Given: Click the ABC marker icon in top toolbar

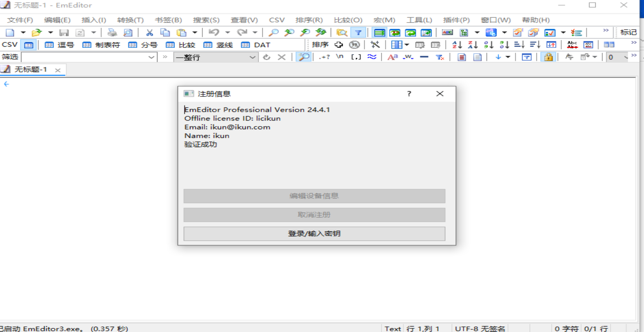Looking at the screenshot, I should pos(447,32).
